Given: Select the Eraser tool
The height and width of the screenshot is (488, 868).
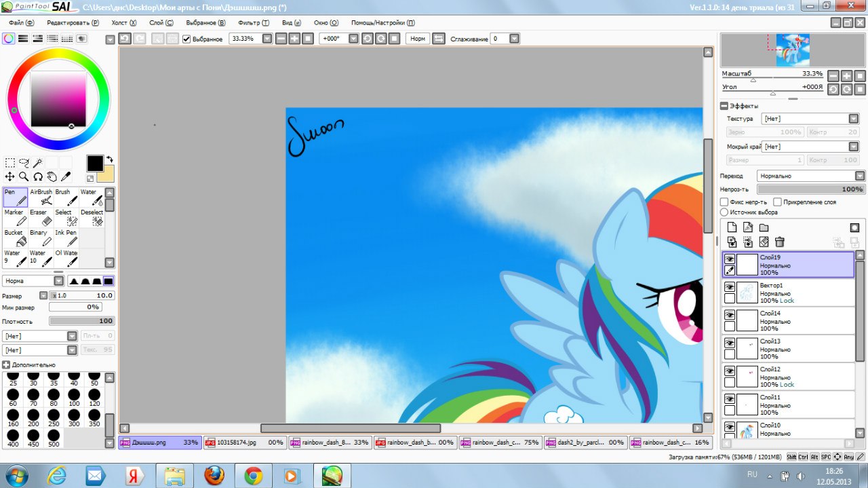Looking at the screenshot, I should [x=41, y=217].
